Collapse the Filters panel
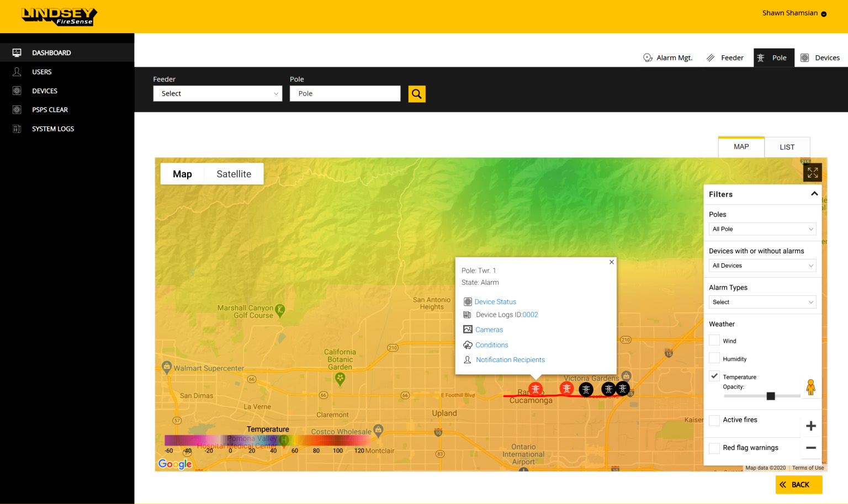848x504 pixels. pyautogui.click(x=814, y=194)
